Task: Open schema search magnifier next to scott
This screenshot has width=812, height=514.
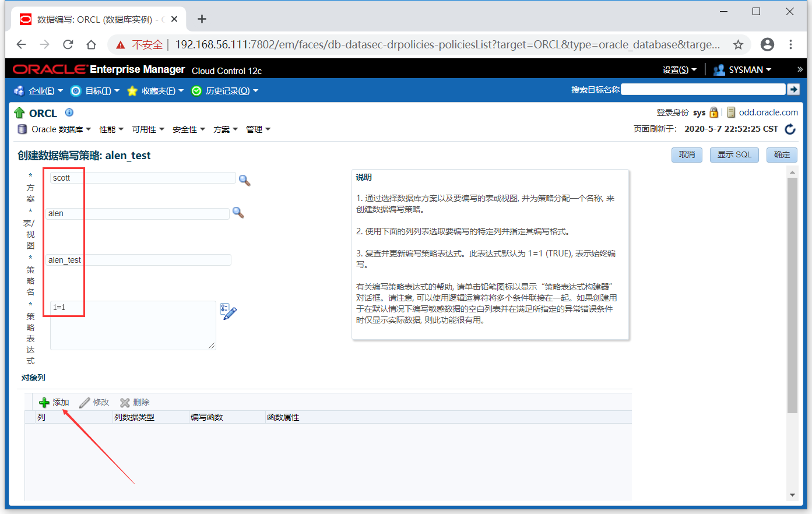Action: (x=245, y=180)
